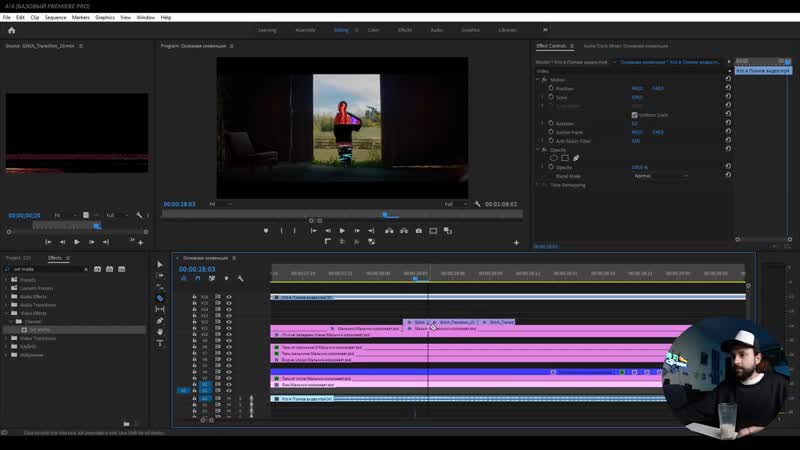Click the Extract button in Program monitor
Viewport: 800px width, 450px height.
tap(404, 231)
